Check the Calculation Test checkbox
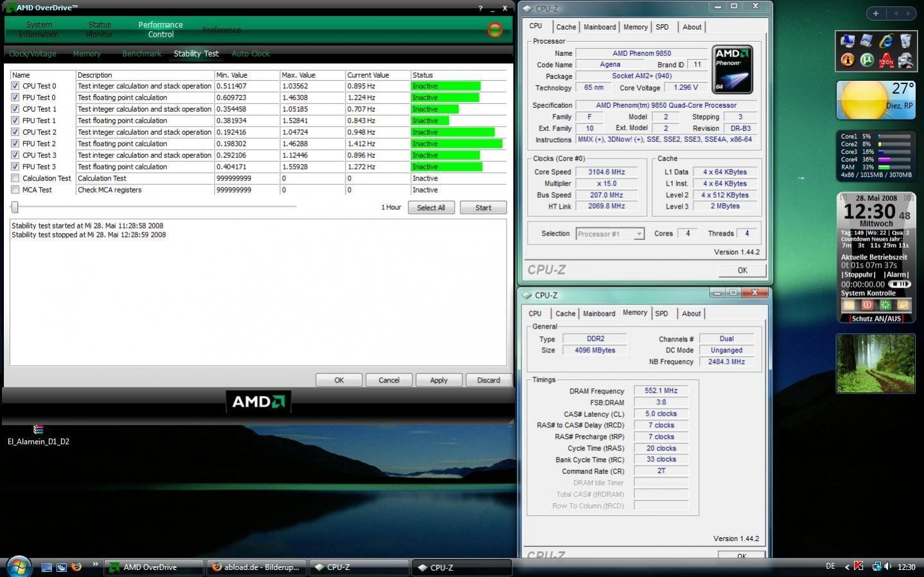This screenshot has height=577, width=924. pos(15,178)
